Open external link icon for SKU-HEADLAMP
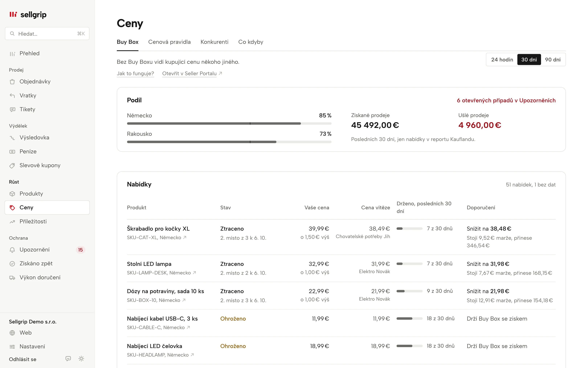Viewport: 588px width, 368px height. tap(192, 355)
